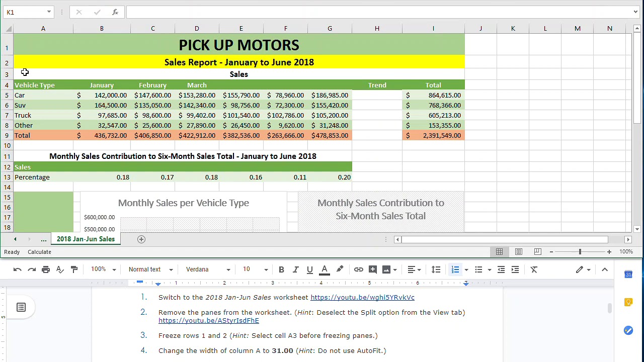
Task: Toggle the bulleted list button
Action: point(478,269)
